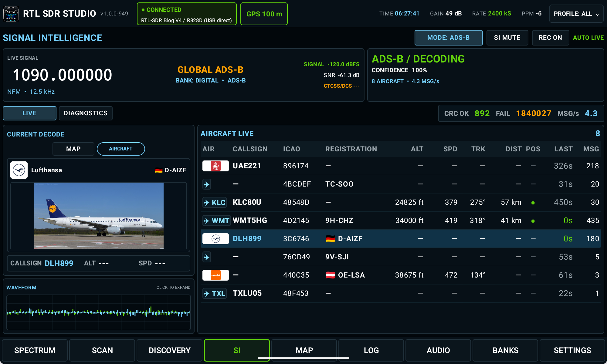Open the SPECTRUM tab
This screenshot has height=364, width=607.
click(x=35, y=350)
